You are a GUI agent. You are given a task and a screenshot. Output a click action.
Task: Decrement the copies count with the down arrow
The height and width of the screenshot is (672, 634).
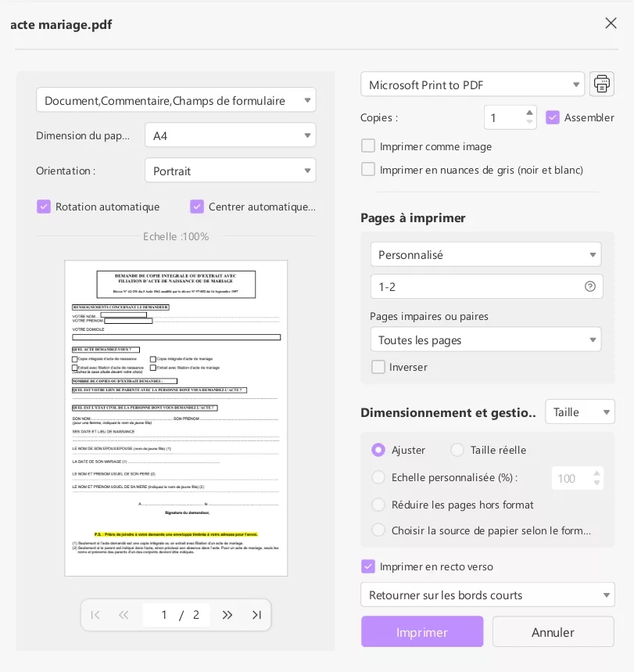529,123
